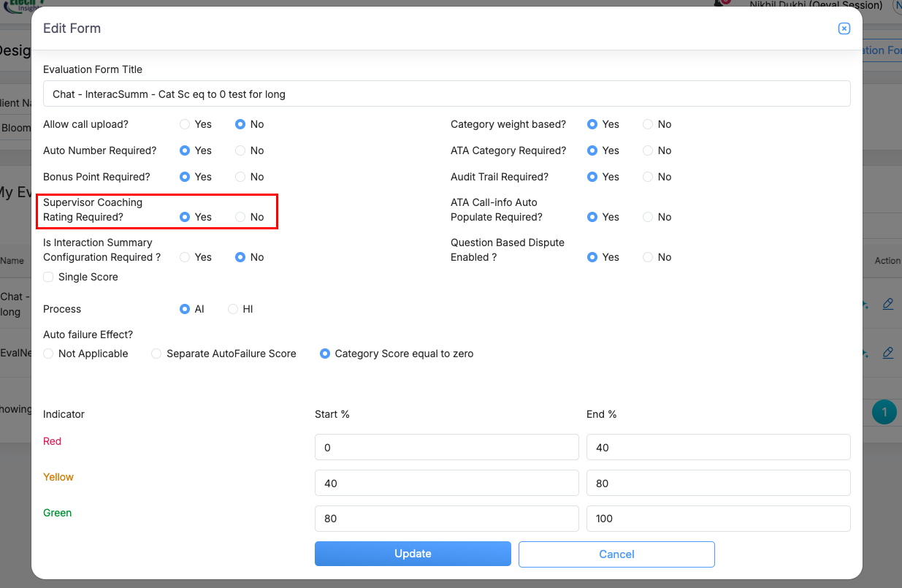902x588 pixels.
Task: Set Auto Number Required to No
Action: click(x=240, y=150)
